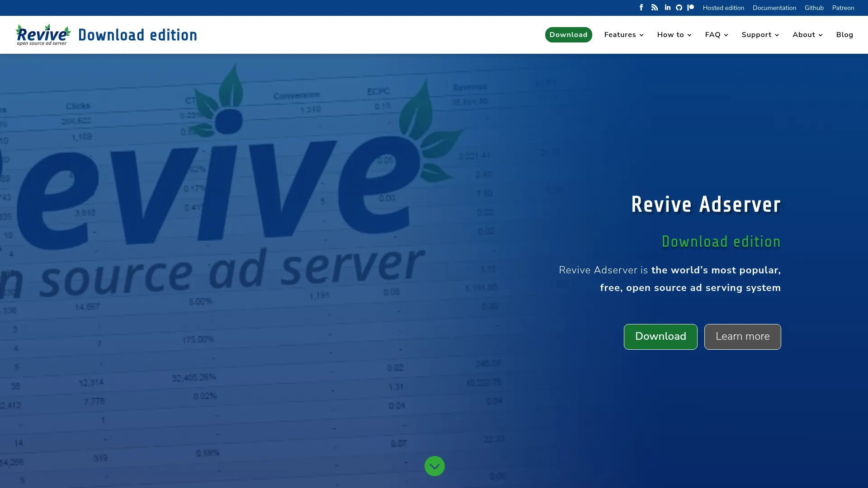
Task: Expand the Support dropdown menu
Action: tap(760, 35)
